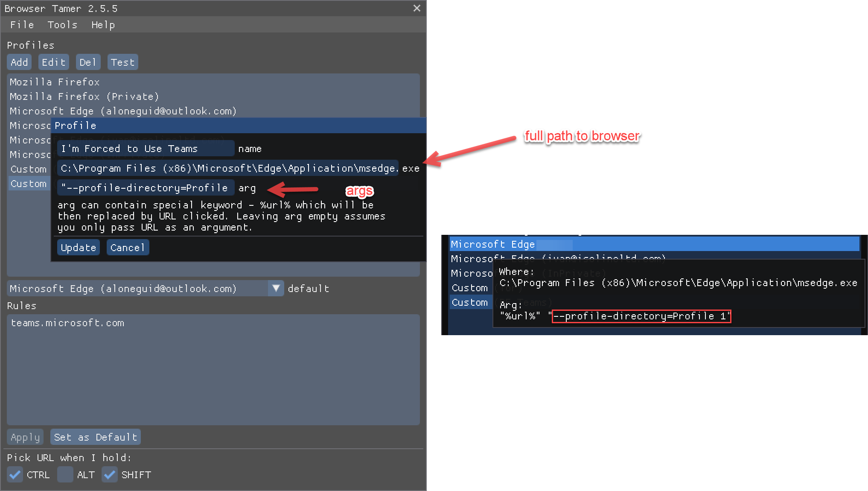Click the profile name input field
This screenshot has width=868, height=491.
(146, 149)
